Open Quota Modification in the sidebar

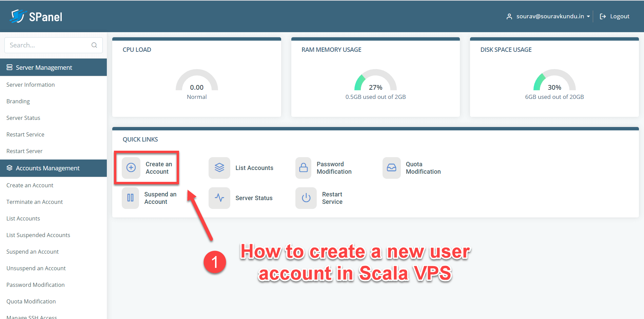pyautogui.click(x=31, y=301)
